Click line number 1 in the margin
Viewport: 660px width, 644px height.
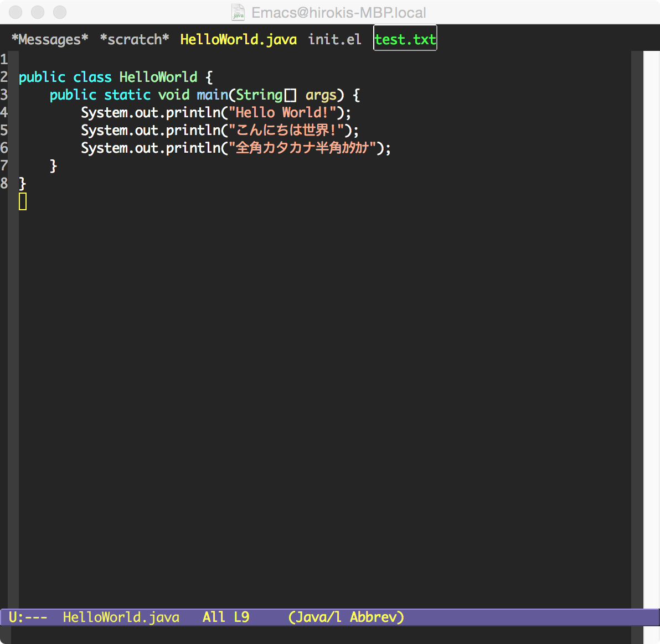(4, 59)
